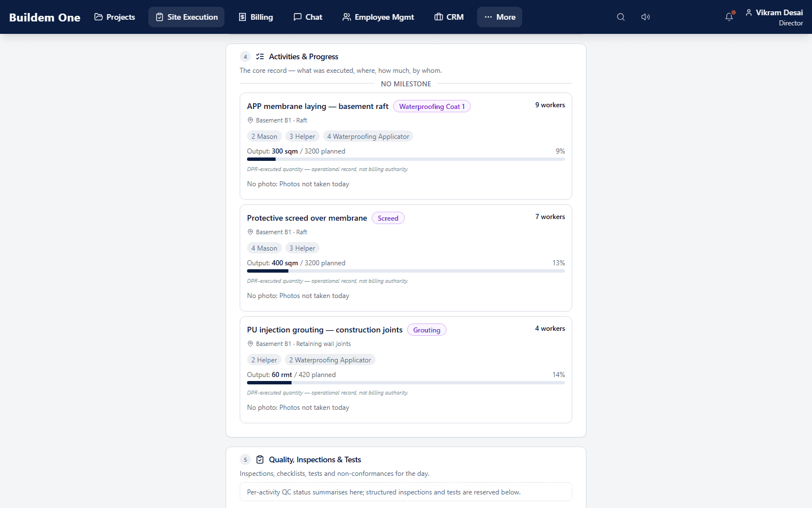This screenshot has width=812, height=508.
Task: Click the Per-activity QC status note
Action: [x=406, y=492]
